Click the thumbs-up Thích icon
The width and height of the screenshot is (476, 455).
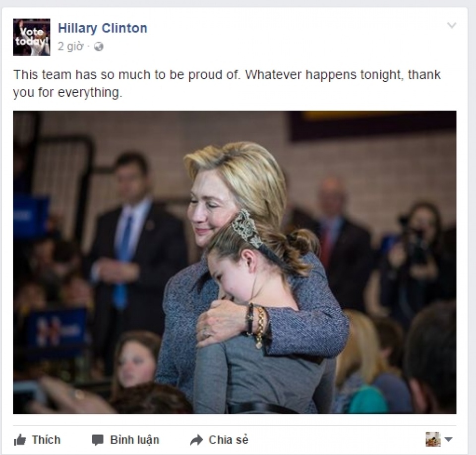click(x=20, y=440)
